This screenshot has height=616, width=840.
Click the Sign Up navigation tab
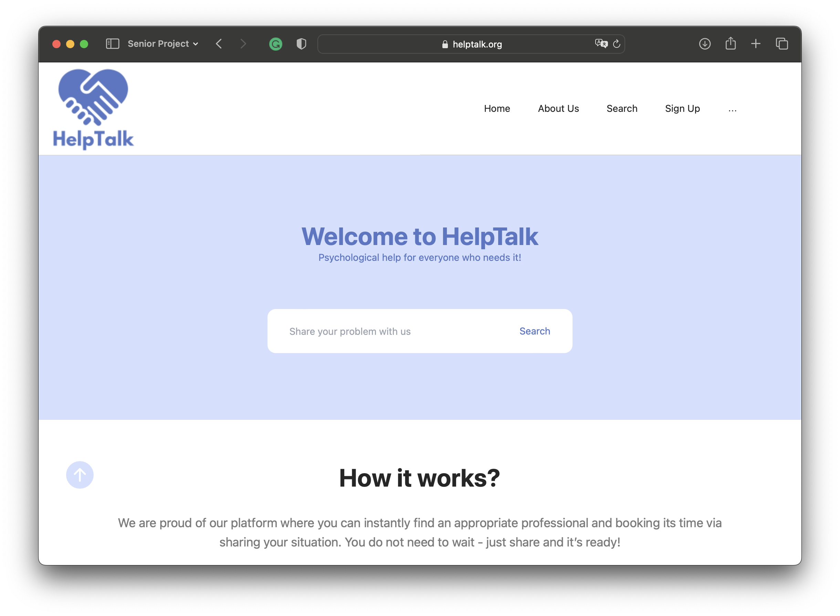(682, 109)
